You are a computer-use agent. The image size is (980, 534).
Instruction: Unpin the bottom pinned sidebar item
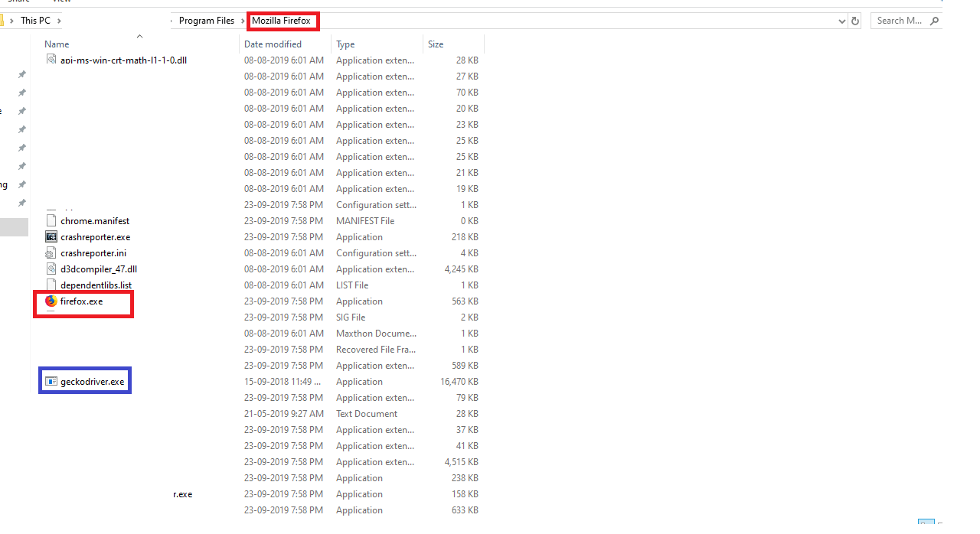[x=22, y=203]
